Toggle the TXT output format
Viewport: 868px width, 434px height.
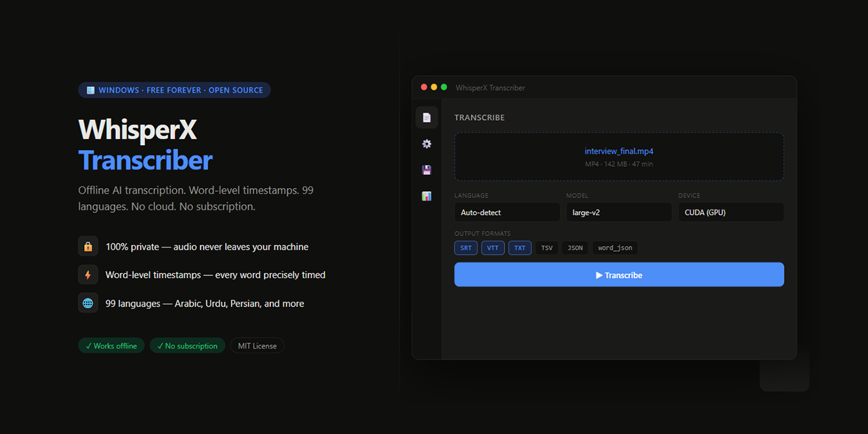(x=520, y=248)
